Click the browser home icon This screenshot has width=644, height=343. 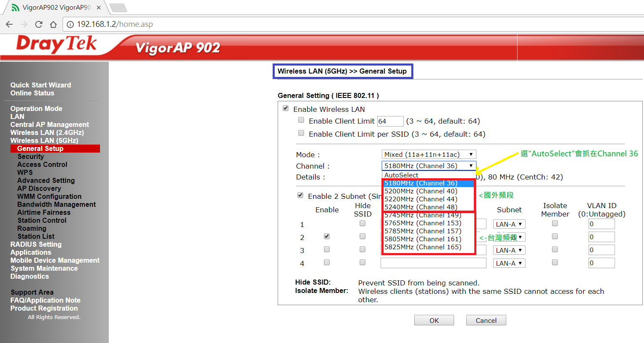coord(53,24)
